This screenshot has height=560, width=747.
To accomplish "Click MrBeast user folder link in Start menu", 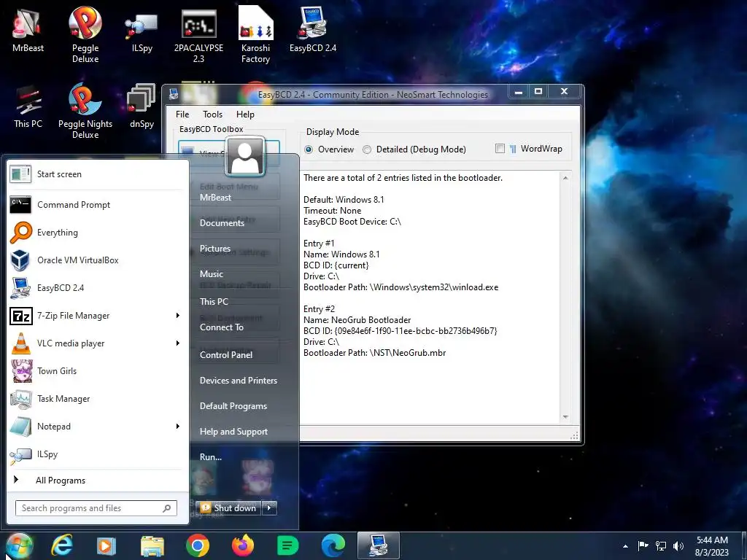I will (x=215, y=197).
